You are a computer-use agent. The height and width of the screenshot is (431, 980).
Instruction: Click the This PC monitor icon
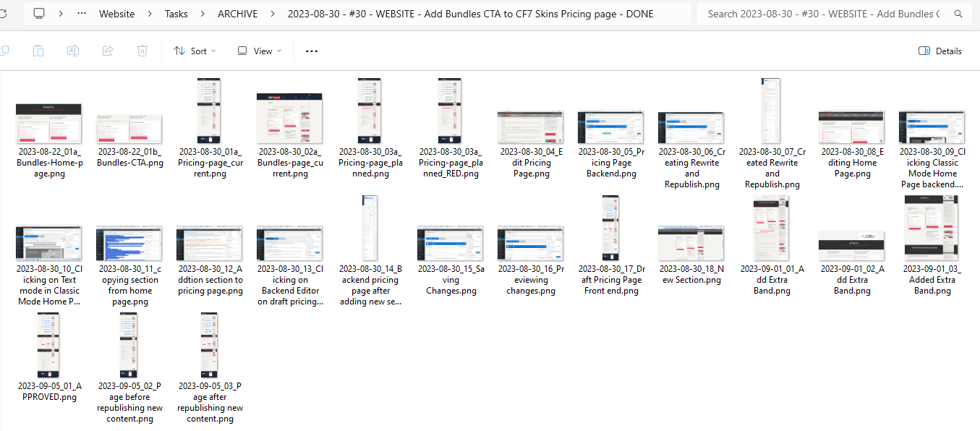(x=39, y=14)
